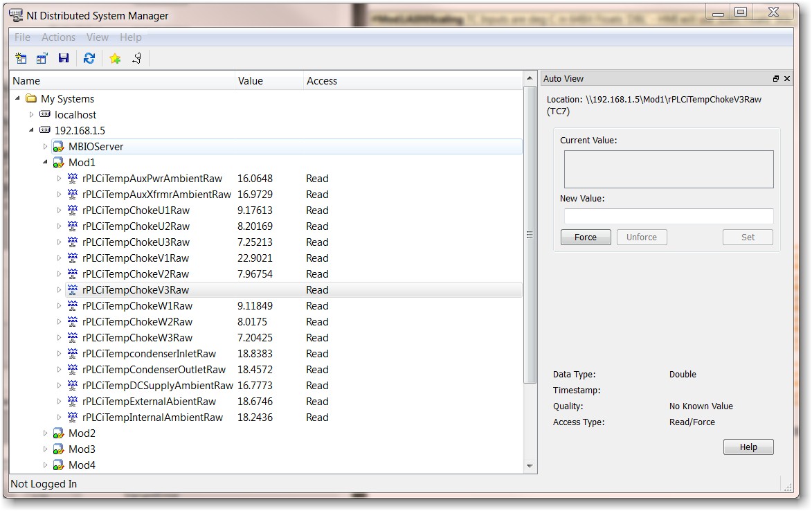Image resolution: width=812 pixels, height=511 pixels.
Task: Click the stethoscope probe toolbar icon
Action: [x=136, y=58]
